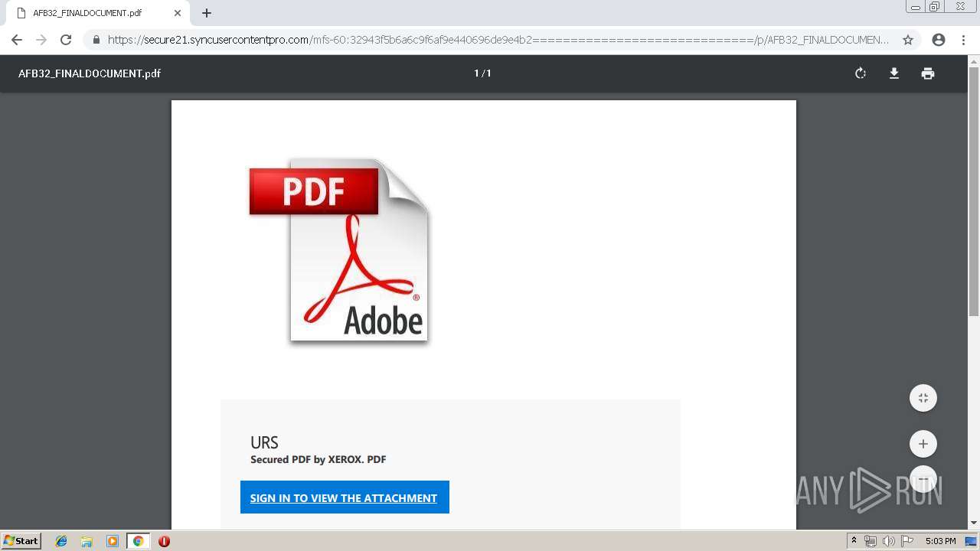This screenshot has width=980, height=551.
Task: Click the scrollbar up arrow
Action: click(x=974, y=60)
